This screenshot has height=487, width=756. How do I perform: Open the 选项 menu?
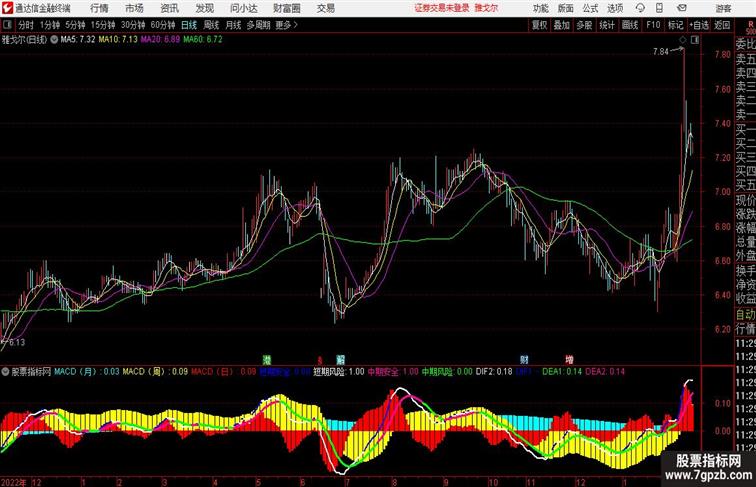tap(615, 8)
